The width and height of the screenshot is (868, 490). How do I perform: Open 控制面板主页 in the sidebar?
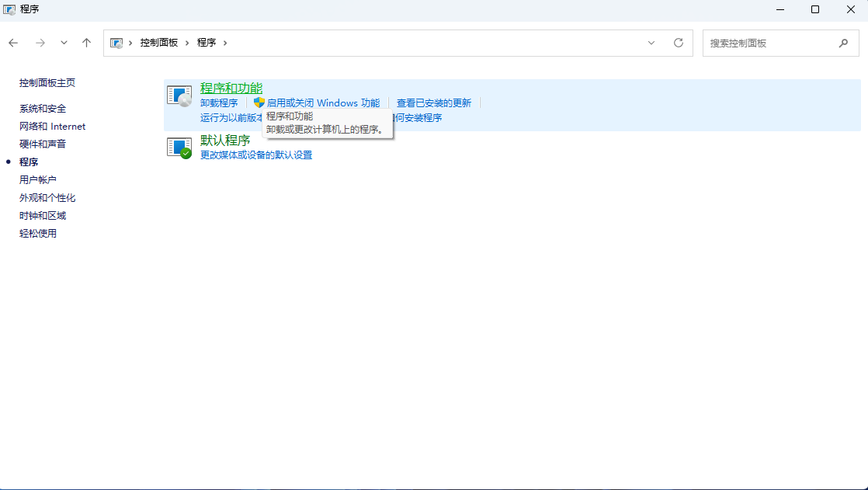(x=47, y=82)
